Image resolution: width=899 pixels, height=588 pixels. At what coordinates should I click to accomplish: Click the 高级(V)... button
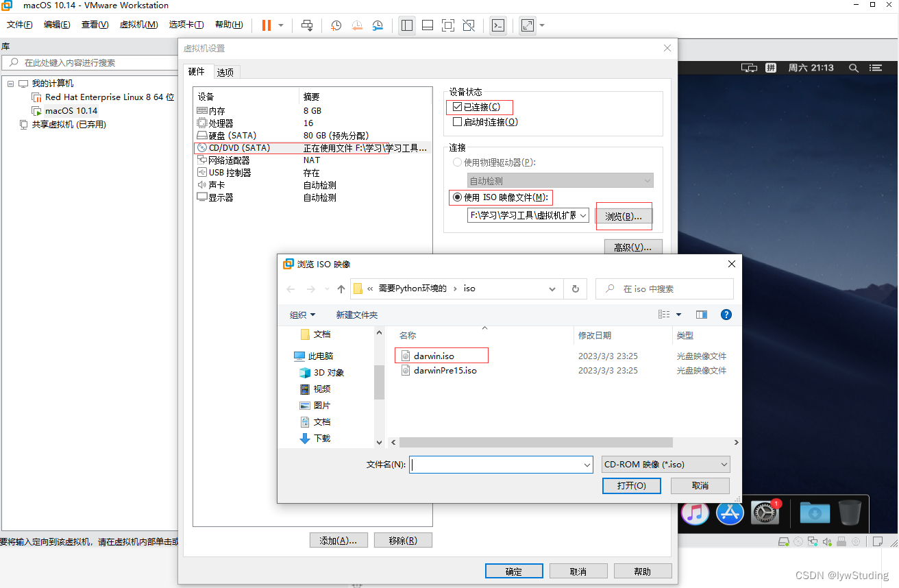click(633, 247)
